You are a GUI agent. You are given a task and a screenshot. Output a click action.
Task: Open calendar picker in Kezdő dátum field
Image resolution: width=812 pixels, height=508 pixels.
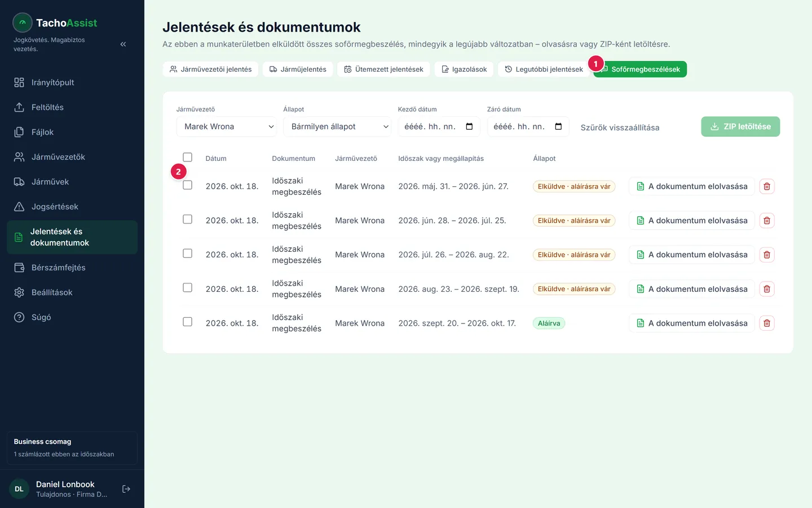pos(469,126)
